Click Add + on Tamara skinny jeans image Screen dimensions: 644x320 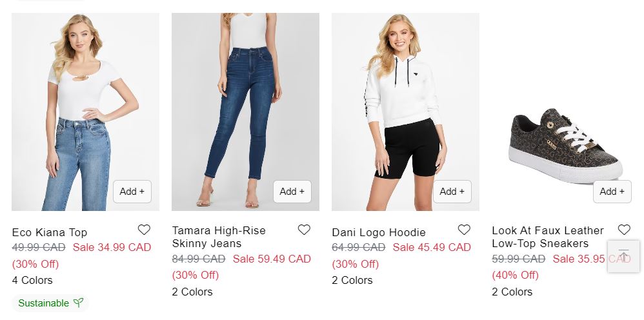292,192
